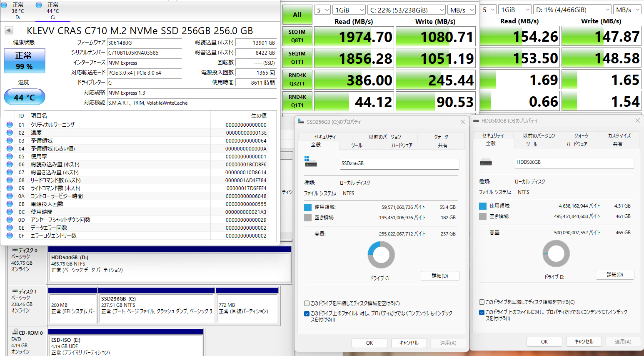Click the SSD256GB volume name text field
This screenshot has width=644, height=356.
[x=399, y=163]
